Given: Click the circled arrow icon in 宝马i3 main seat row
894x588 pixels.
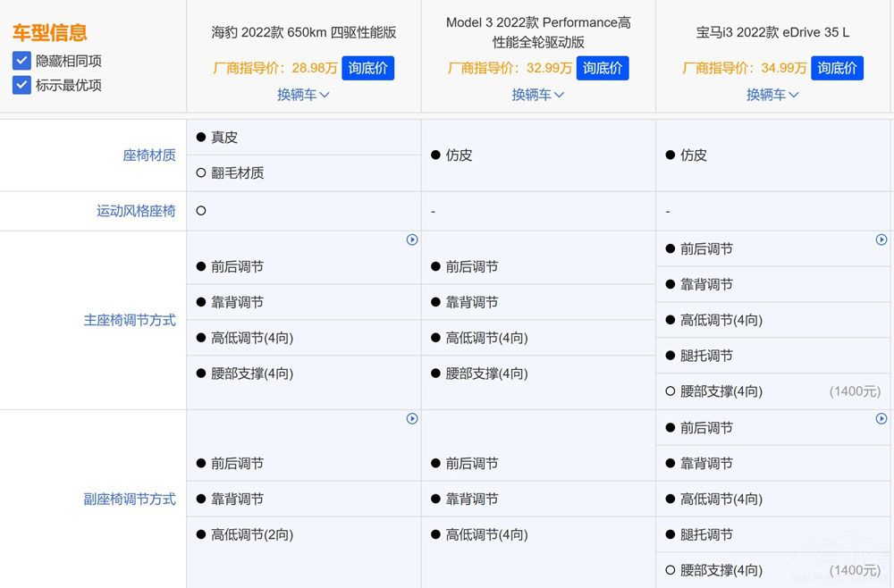Looking at the screenshot, I should click(x=881, y=239).
